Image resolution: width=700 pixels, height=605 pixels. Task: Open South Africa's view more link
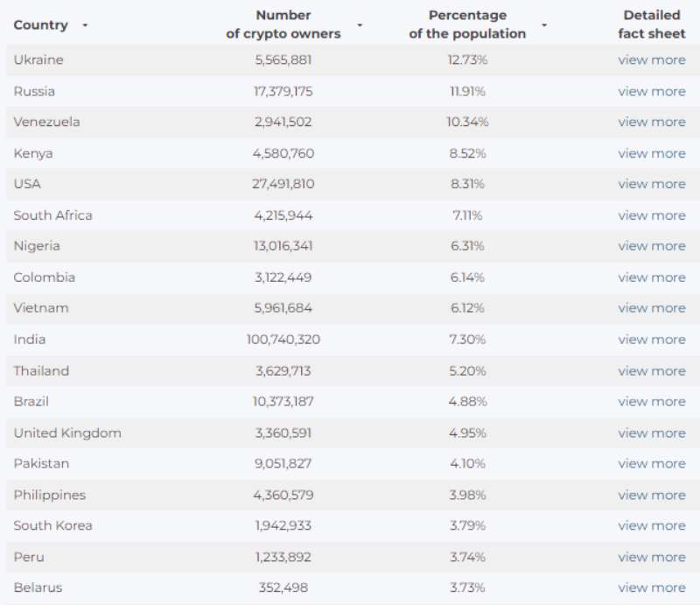pyautogui.click(x=651, y=215)
